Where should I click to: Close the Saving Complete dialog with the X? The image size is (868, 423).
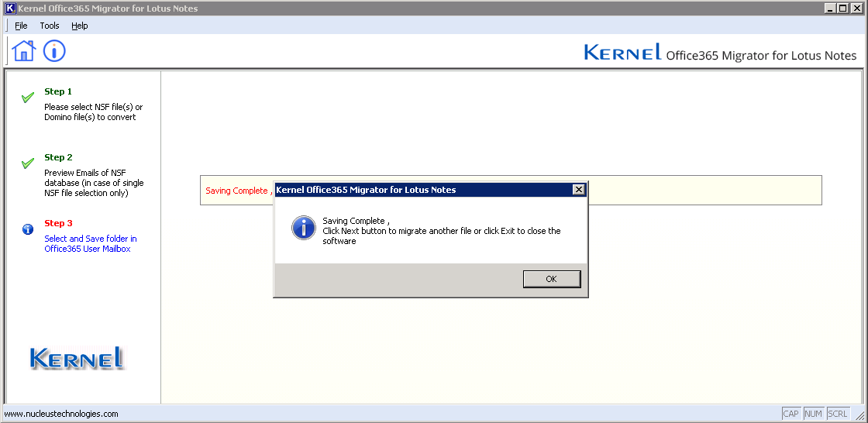tap(578, 190)
